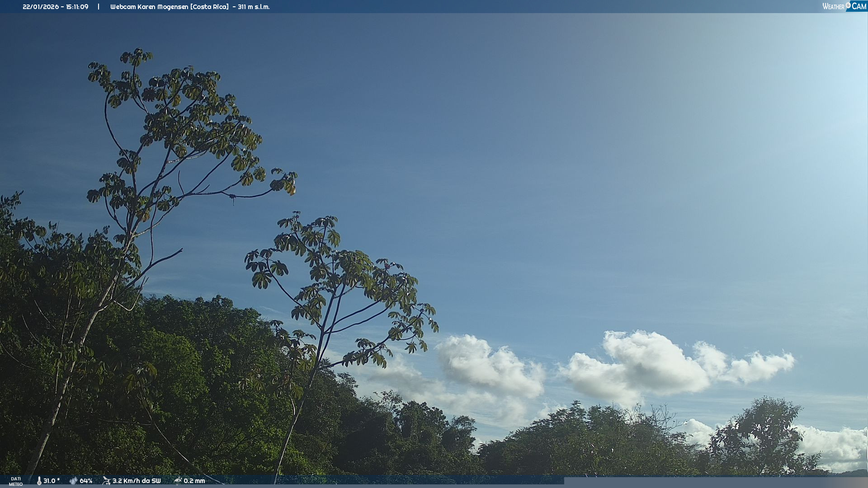The image size is (868, 488).
Task: Click the 0.2 mm rainfall value
Action: [x=194, y=481]
